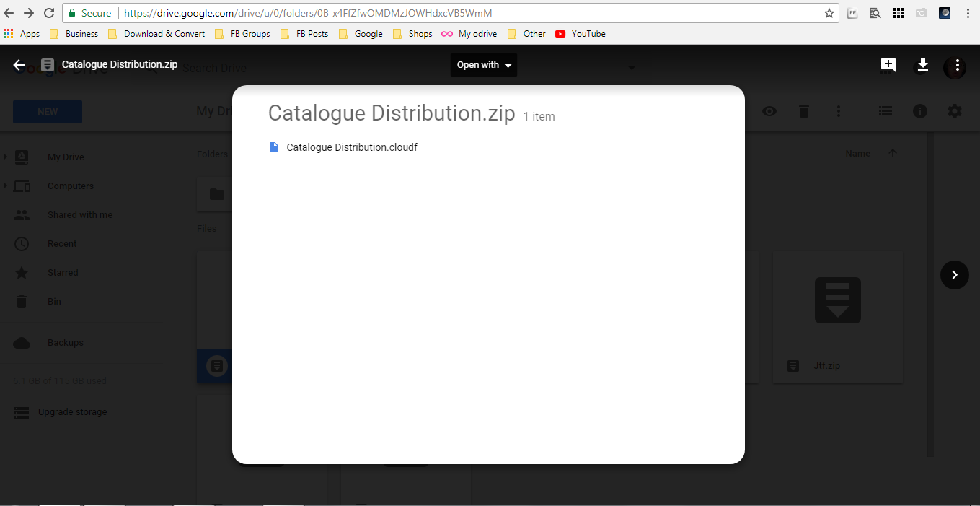Open the Shops bookmarks folder
This screenshot has height=506, width=980.
pos(412,34)
